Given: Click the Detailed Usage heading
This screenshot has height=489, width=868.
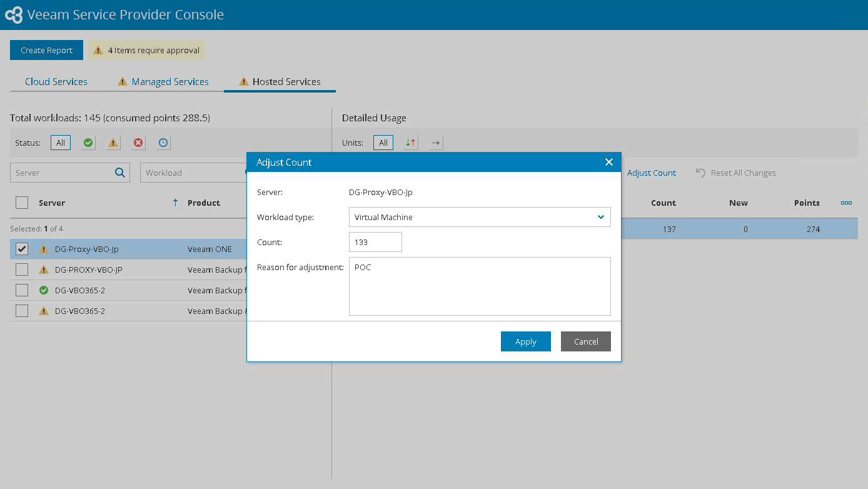Looking at the screenshot, I should point(374,118).
